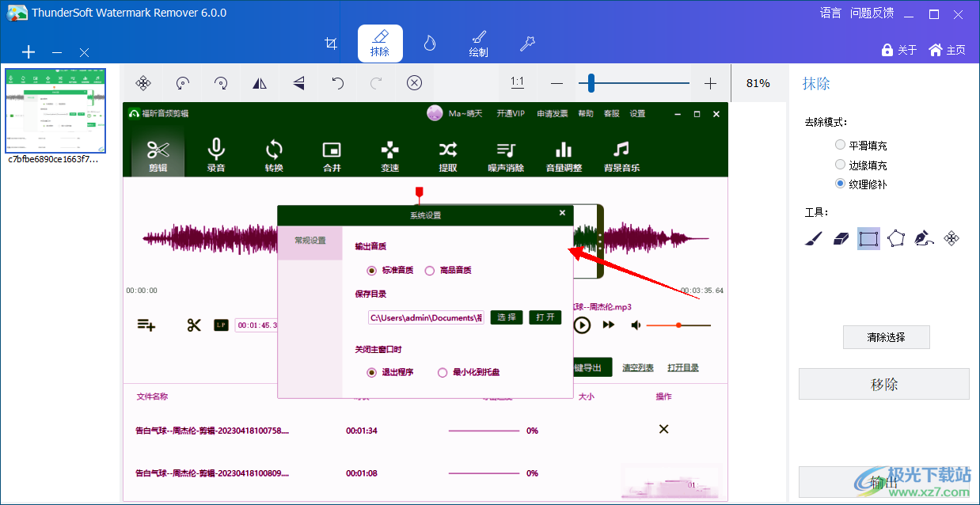Flip the image horizontally
The height and width of the screenshot is (505, 980).
(x=260, y=83)
